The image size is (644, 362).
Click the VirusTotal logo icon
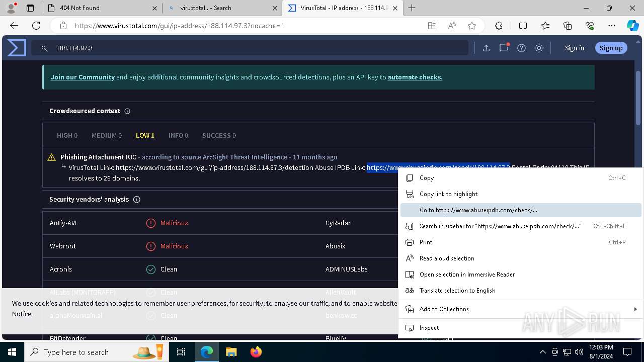(17, 48)
